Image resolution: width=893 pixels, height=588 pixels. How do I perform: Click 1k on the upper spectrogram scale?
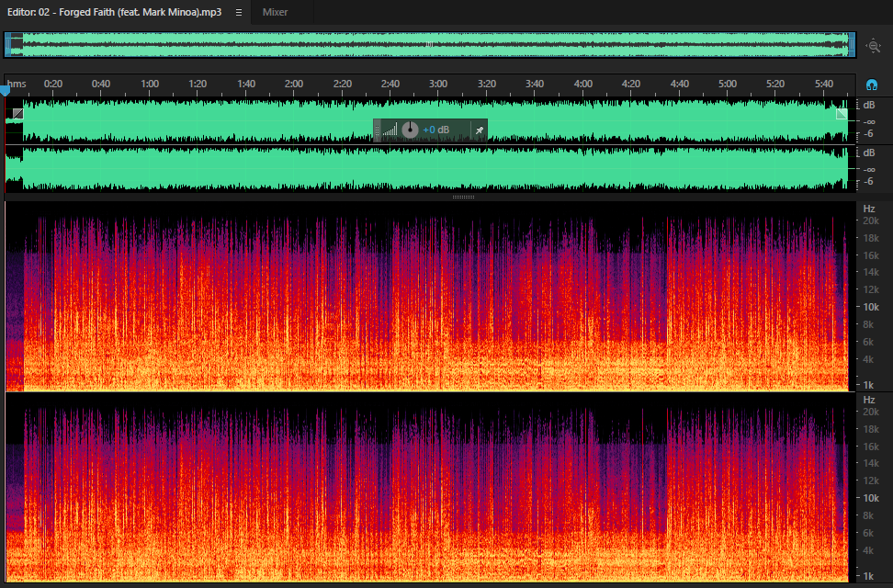(868, 385)
